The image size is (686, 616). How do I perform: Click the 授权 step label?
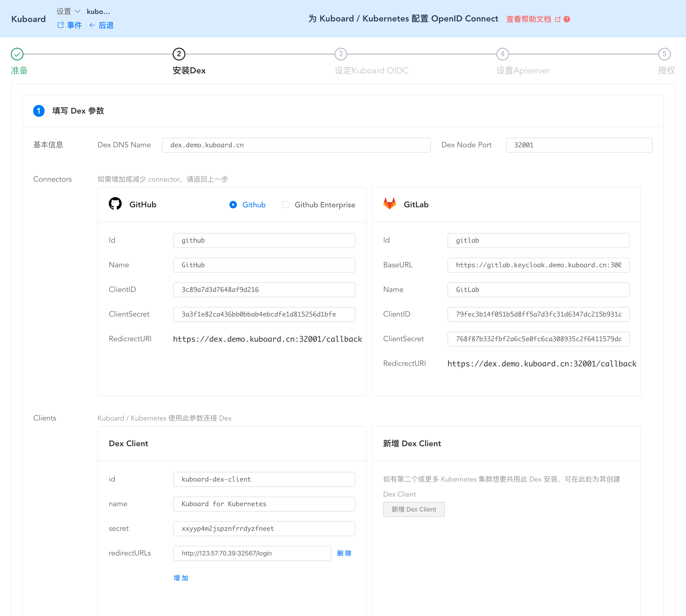pos(666,70)
